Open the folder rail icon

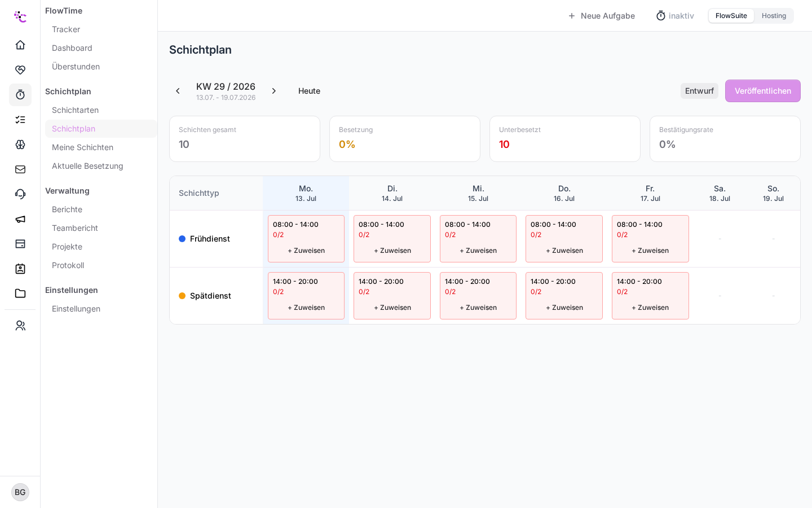point(20,294)
